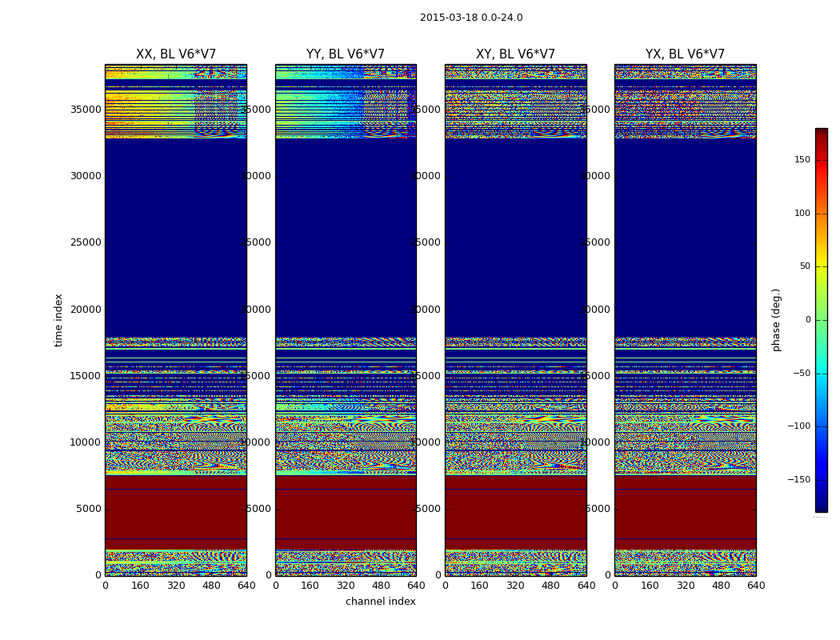Click the dark red band in XX panel
840x640 pixels.
(x=176, y=512)
